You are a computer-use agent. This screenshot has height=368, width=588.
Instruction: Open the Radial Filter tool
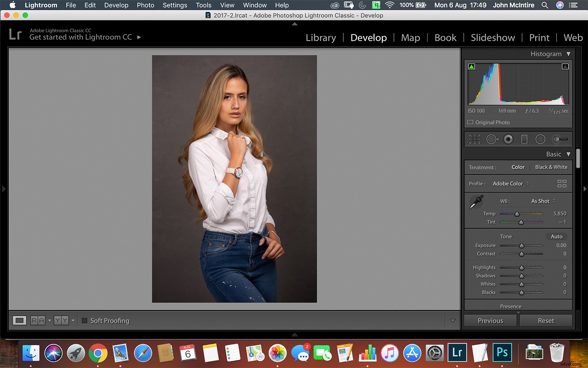[540, 139]
